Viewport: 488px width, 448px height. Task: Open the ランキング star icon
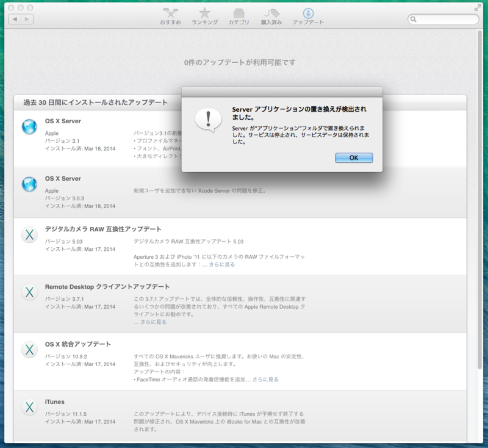(204, 16)
